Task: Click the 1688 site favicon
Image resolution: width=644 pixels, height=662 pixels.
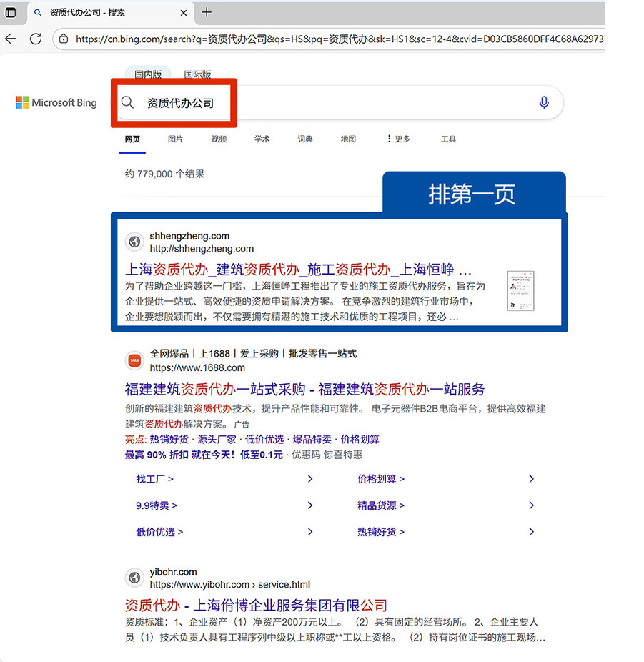Action: (x=134, y=360)
